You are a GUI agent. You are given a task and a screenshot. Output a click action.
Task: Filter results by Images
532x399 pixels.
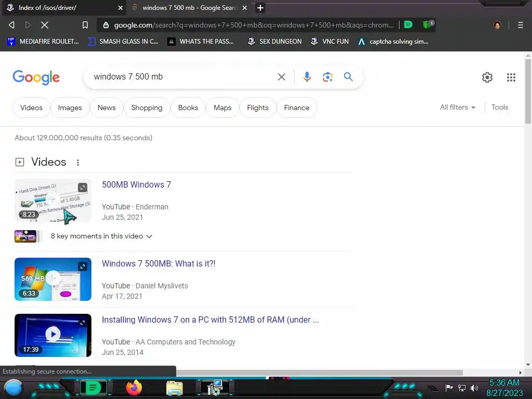[x=70, y=108]
